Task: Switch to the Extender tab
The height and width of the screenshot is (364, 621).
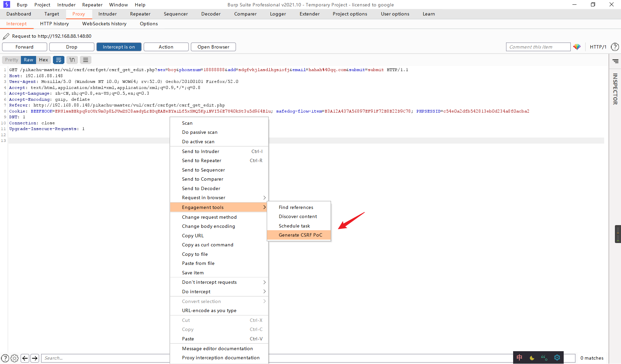Action: 309,14
